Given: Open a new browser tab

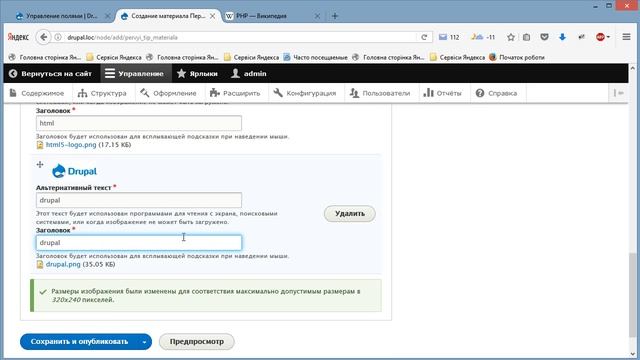Looking at the screenshot, I should click(335, 16).
